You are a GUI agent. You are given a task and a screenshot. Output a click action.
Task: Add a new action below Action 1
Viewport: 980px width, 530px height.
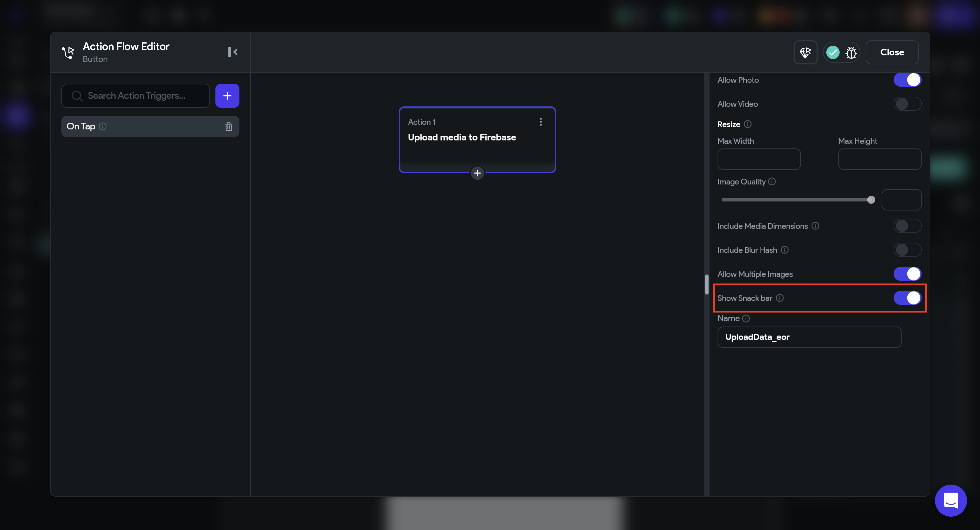coord(477,173)
